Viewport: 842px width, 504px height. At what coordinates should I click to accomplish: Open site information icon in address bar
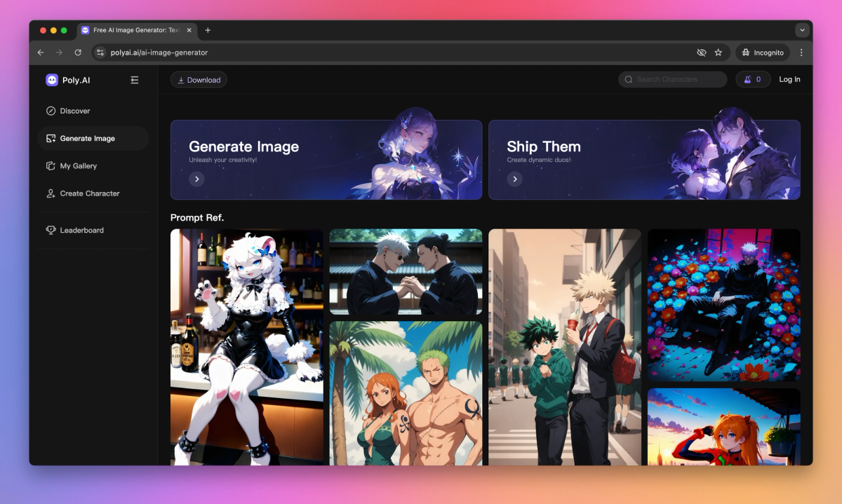pyautogui.click(x=100, y=53)
